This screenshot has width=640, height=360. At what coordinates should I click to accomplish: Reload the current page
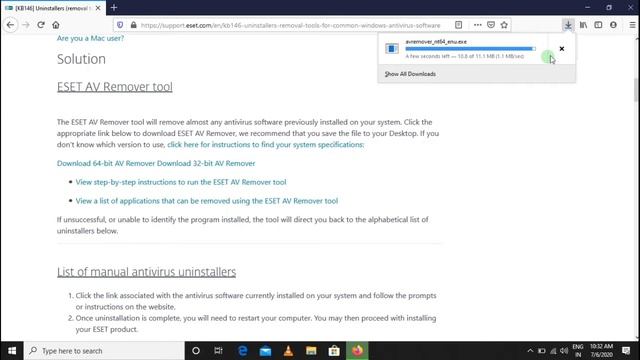(x=41, y=25)
